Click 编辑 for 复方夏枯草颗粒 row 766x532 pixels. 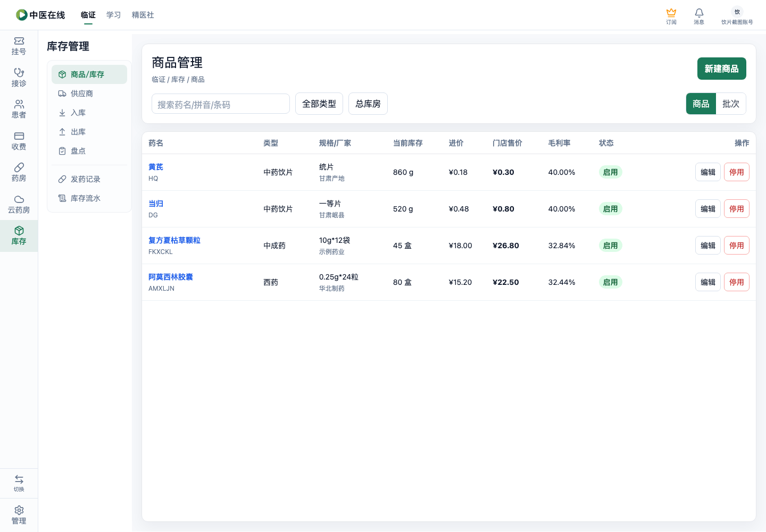point(708,246)
